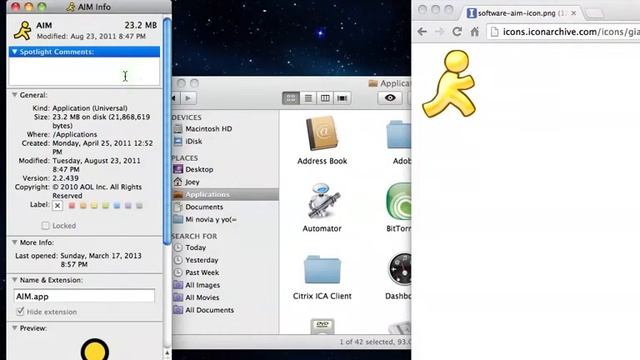Click the AIM Info window scrollbar thumb
The height and width of the screenshot is (360, 640).
coord(167,131)
